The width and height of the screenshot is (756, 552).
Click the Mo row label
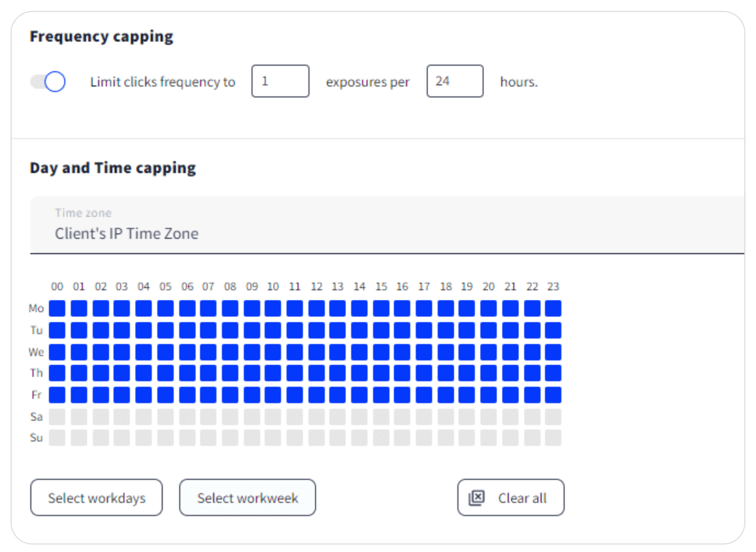[36, 308]
